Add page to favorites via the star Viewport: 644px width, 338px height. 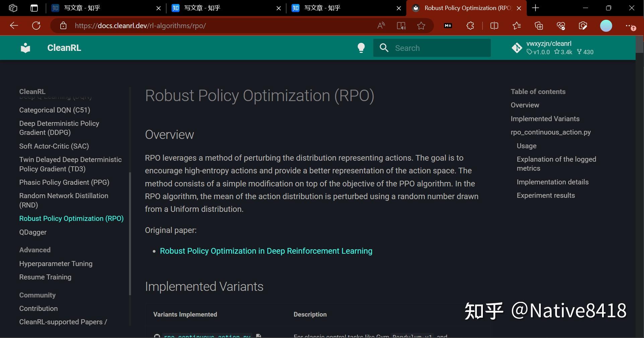421,26
